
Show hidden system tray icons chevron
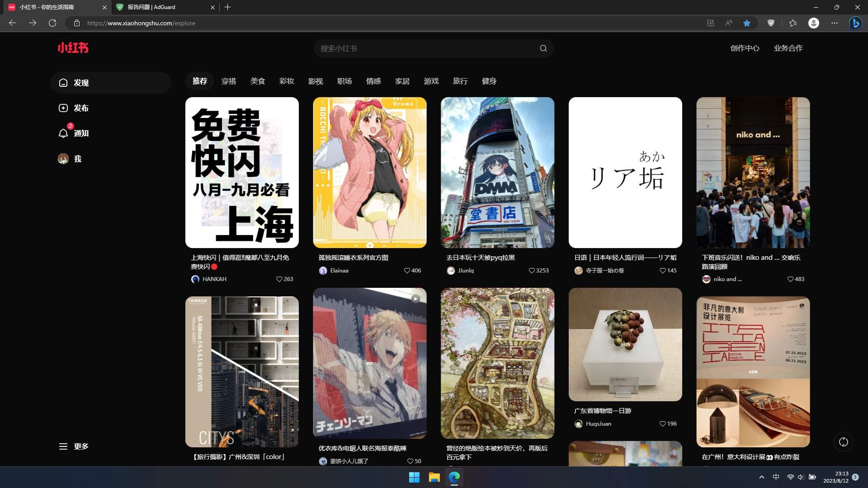(x=761, y=477)
